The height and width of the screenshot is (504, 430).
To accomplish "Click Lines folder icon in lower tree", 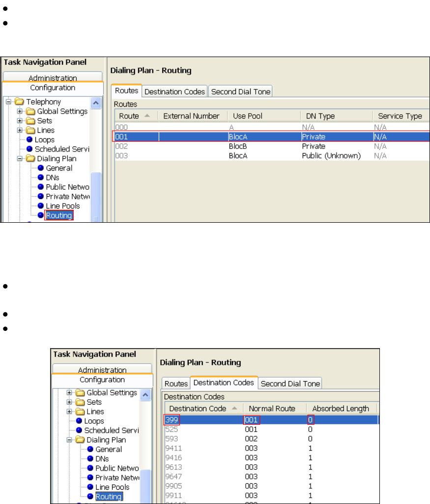I will 80,412.
